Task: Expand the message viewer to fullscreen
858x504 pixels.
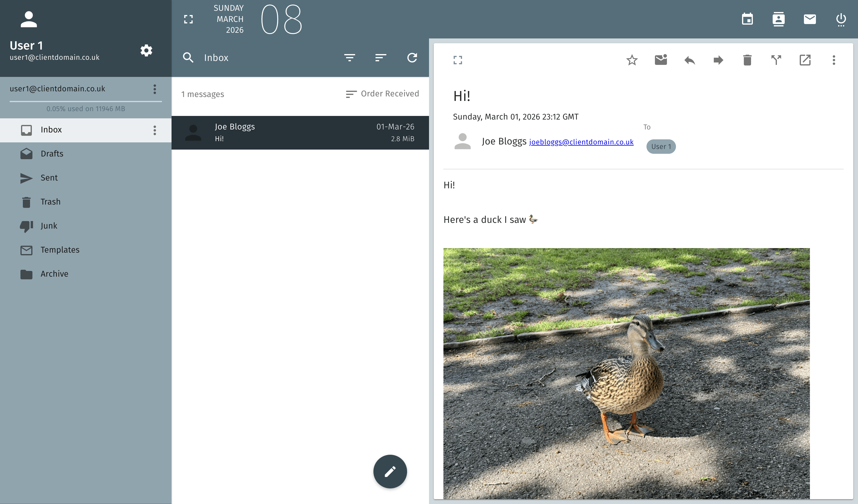Action: 458,60
